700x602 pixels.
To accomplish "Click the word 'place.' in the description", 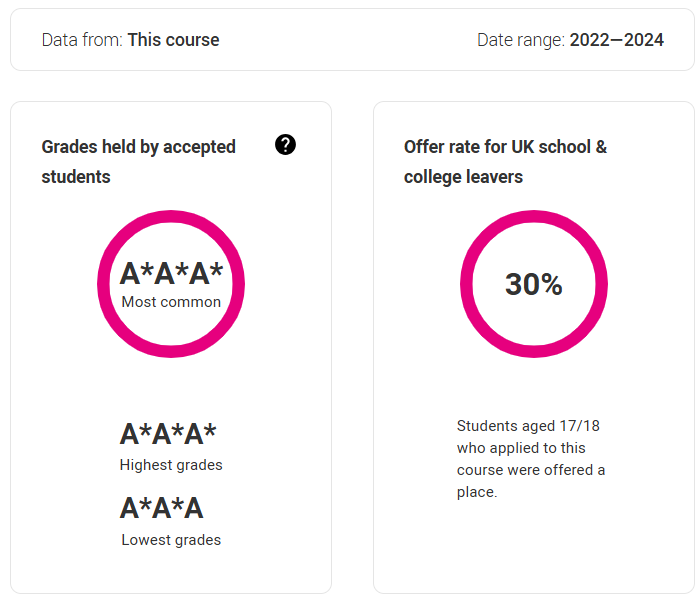I will 477,492.
